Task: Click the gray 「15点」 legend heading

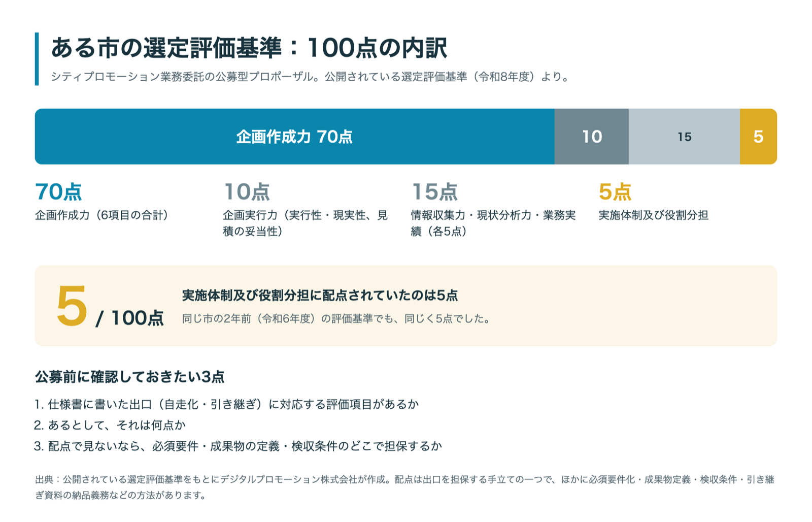Action: (434, 192)
